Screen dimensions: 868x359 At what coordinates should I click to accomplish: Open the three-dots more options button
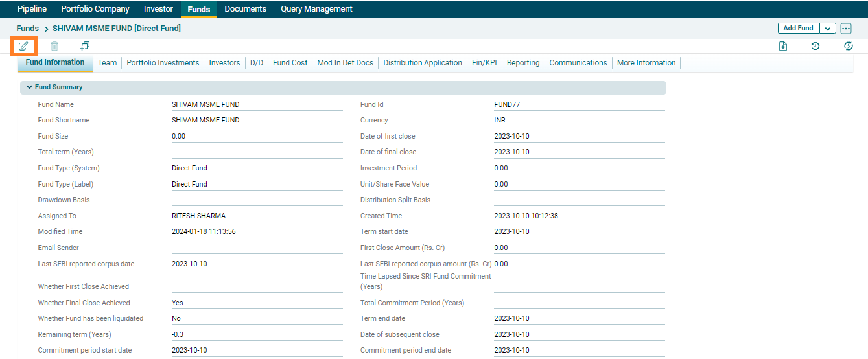845,29
